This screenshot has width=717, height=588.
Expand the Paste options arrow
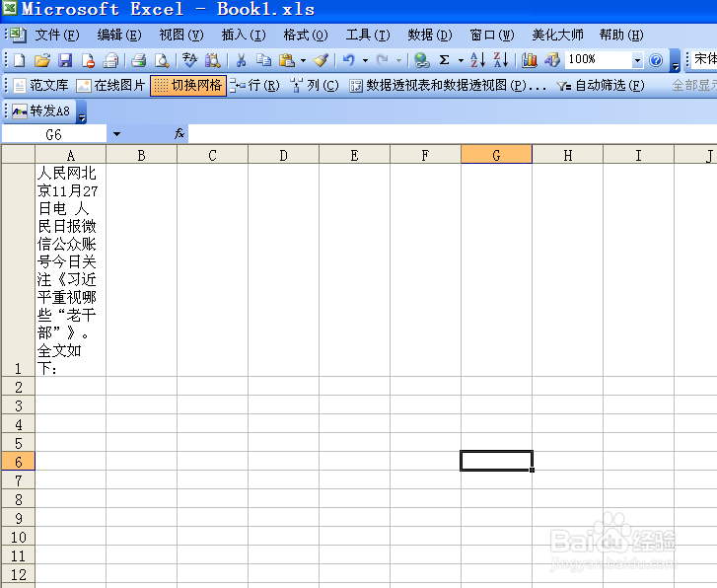(303, 60)
